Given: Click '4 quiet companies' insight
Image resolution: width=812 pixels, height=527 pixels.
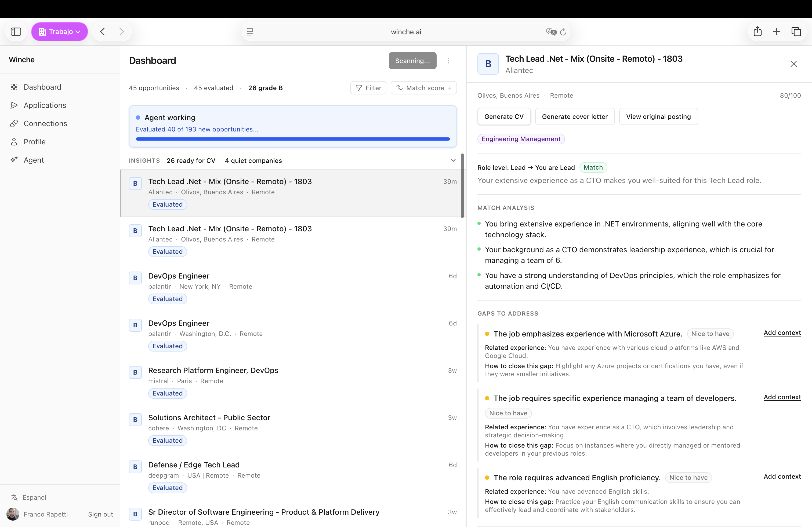Looking at the screenshot, I should pyautogui.click(x=253, y=160).
